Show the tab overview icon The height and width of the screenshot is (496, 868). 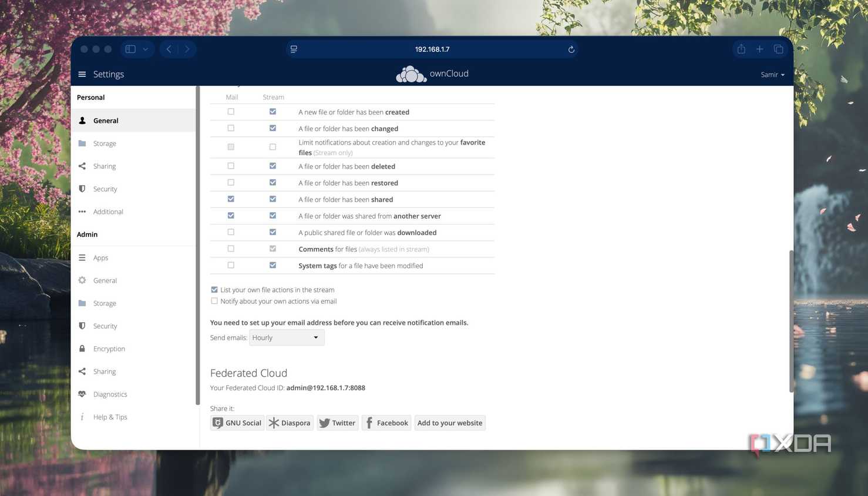[x=778, y=49]
